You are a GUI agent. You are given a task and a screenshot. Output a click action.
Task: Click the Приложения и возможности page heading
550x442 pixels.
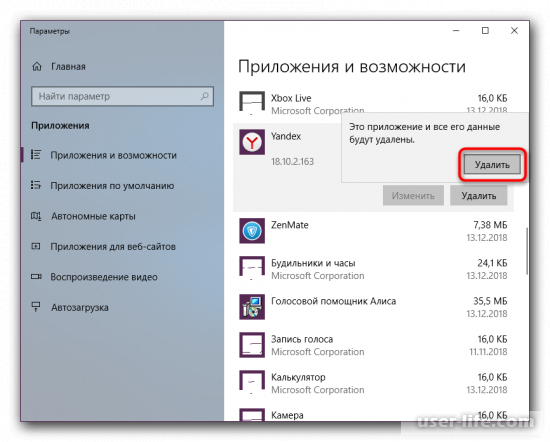[352, 66]
